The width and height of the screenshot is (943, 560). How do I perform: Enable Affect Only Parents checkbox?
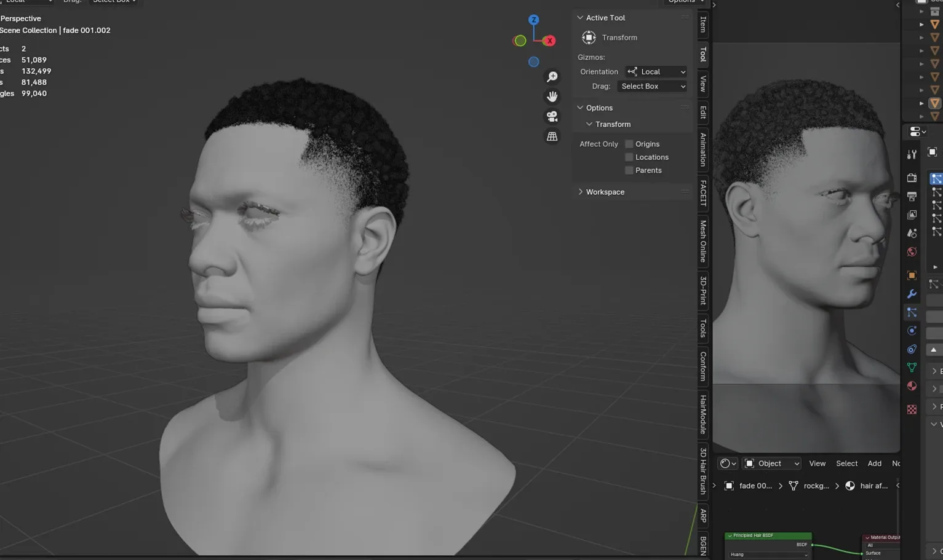click(x=629, y=170)
